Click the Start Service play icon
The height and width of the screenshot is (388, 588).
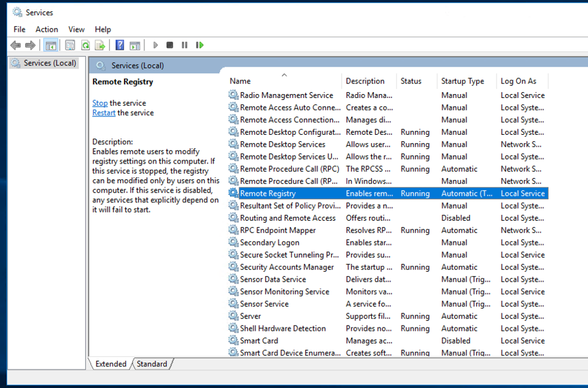[155, 45]
